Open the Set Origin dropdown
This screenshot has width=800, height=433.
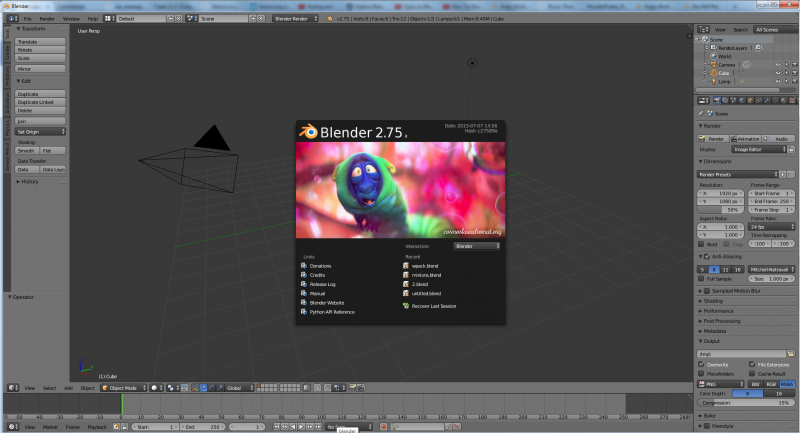point(40,132)
